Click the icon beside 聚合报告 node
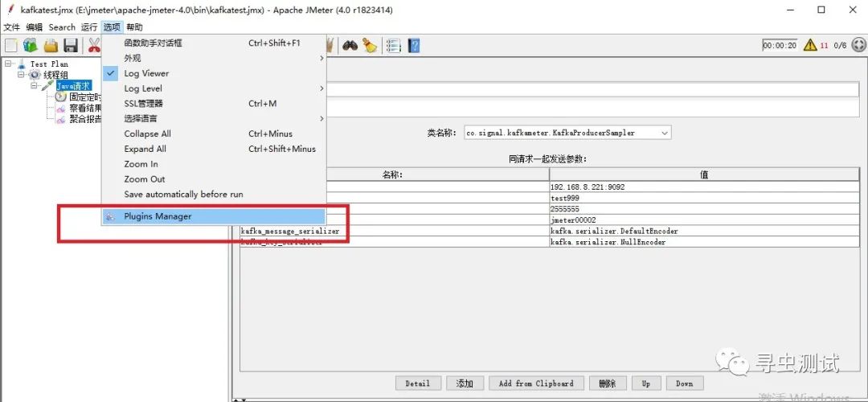 pos(60,119)
